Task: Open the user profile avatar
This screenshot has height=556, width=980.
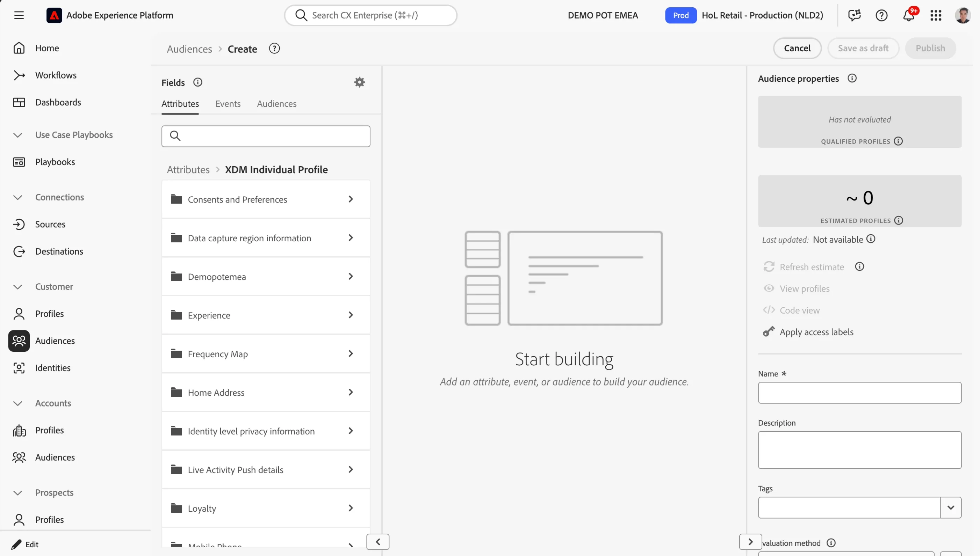Action: pos(963,15)
